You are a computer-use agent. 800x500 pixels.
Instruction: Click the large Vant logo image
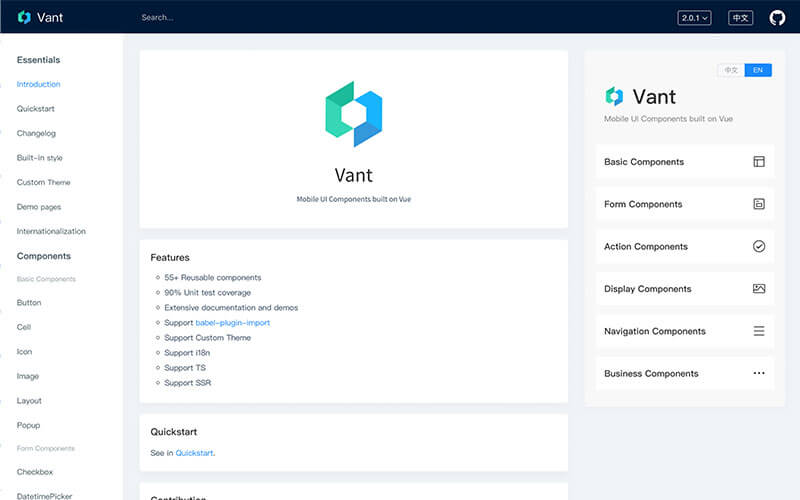coord(354,114)
